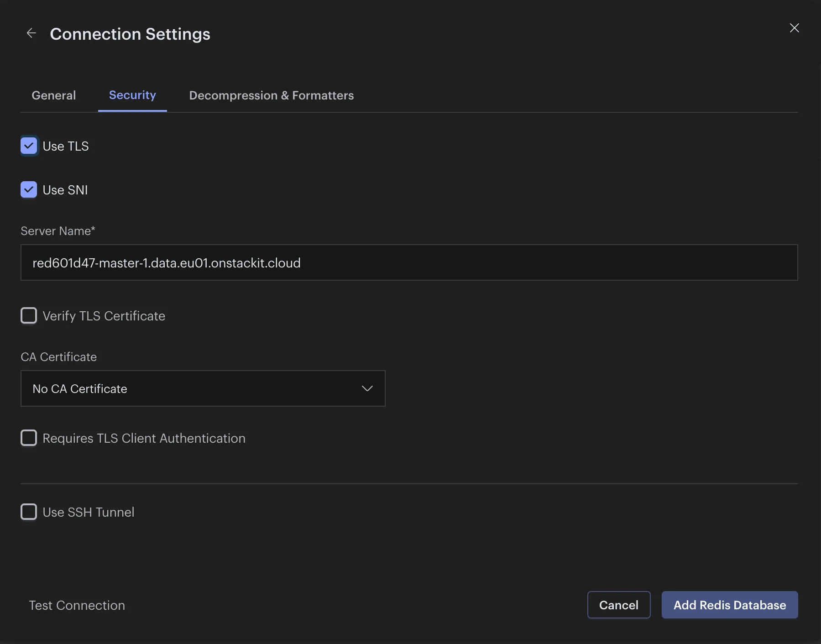
Task: Navigate back using the arrow icon
Action: [31, 32]
